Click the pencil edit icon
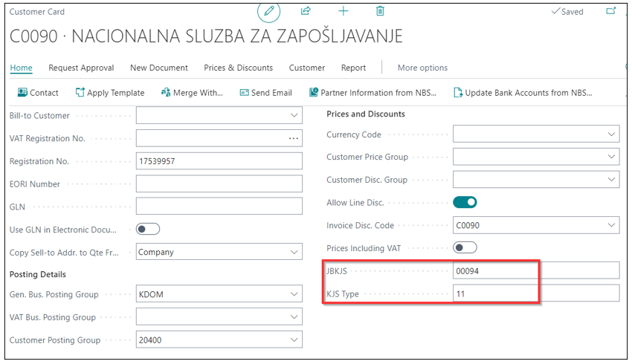Viewport: 632px width, 364px height. [269, 11]
